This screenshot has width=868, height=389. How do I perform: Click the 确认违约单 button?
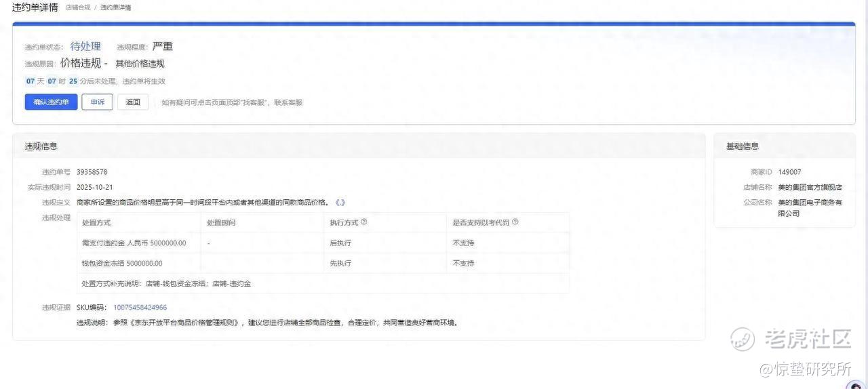[52, 102]
